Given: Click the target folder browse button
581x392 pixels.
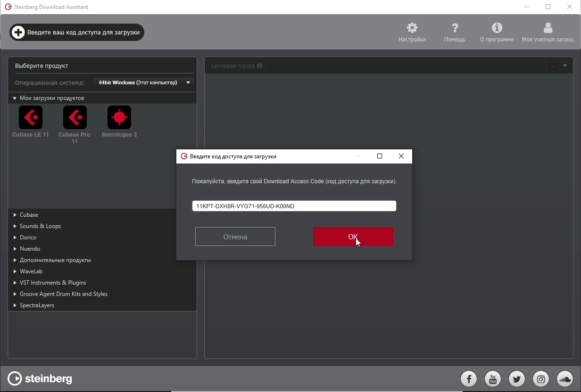Looking at the screenshot, I should (x=554, y=66).
